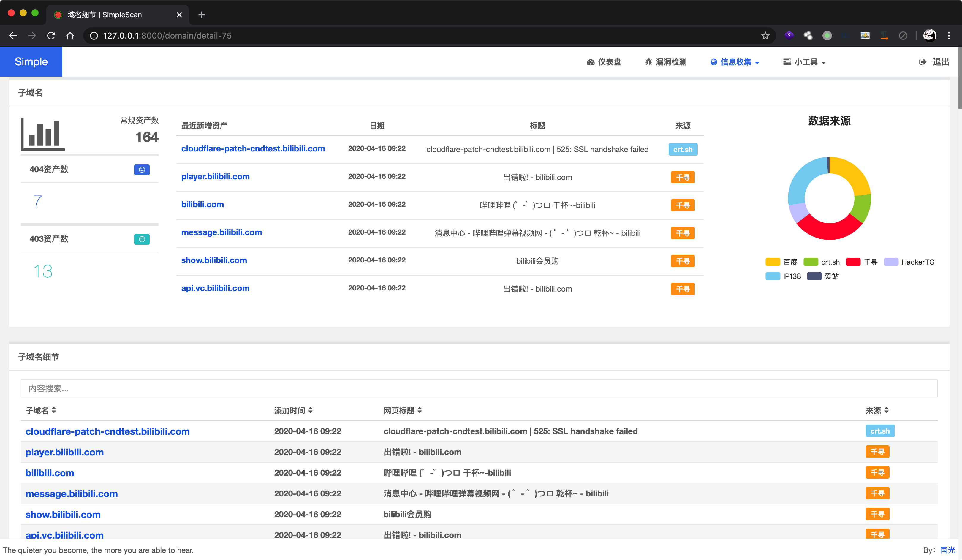
Task: Click the 403 assets smiley badge
Action: [x=142, y=239]
